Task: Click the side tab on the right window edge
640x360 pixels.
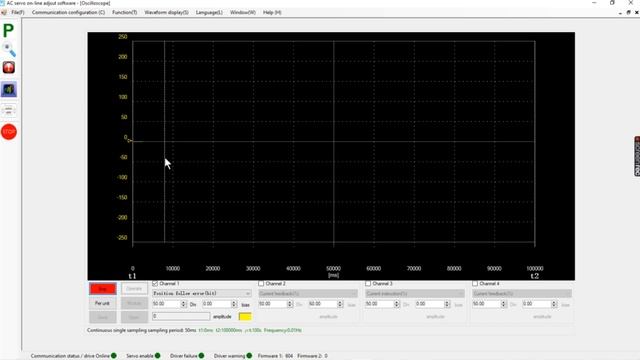Action: pyautogui.click(x=637, y=156)
